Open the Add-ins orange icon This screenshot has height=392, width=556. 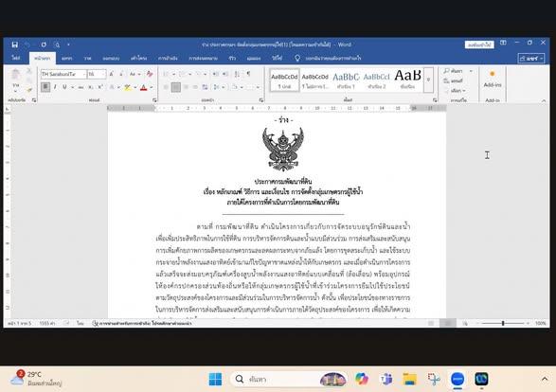[493, 74]
